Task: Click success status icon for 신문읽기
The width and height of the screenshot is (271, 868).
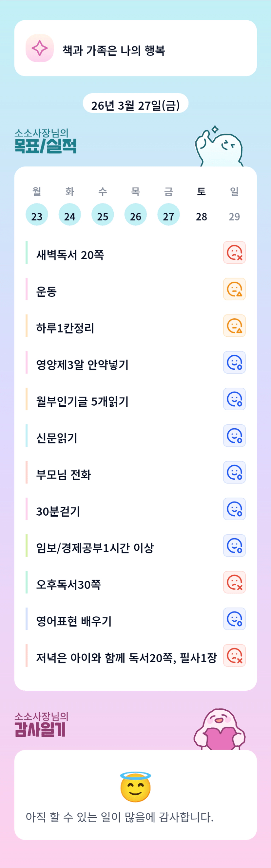Action: coord(234,436)
